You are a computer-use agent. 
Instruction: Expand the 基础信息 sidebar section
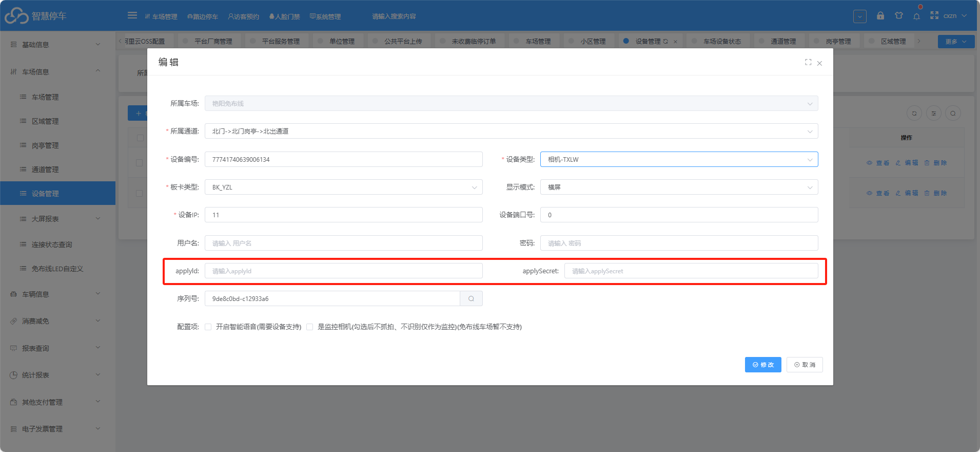pyautogui.click(x=57, y=45)
